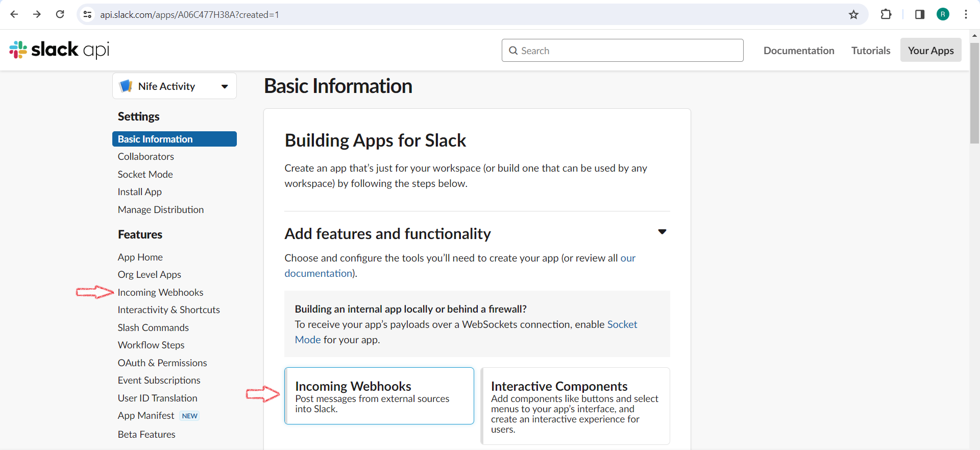Screen dimensions: 980x450
Task: Open Slash Commands page
Action: coord(153,327)
